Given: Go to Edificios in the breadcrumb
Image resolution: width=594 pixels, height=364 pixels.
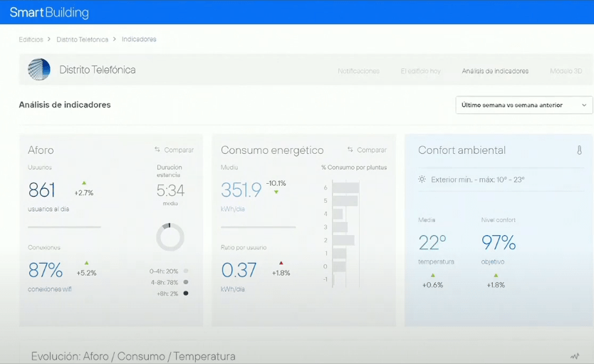Looking at the screenshot, I should coord(31,39).
